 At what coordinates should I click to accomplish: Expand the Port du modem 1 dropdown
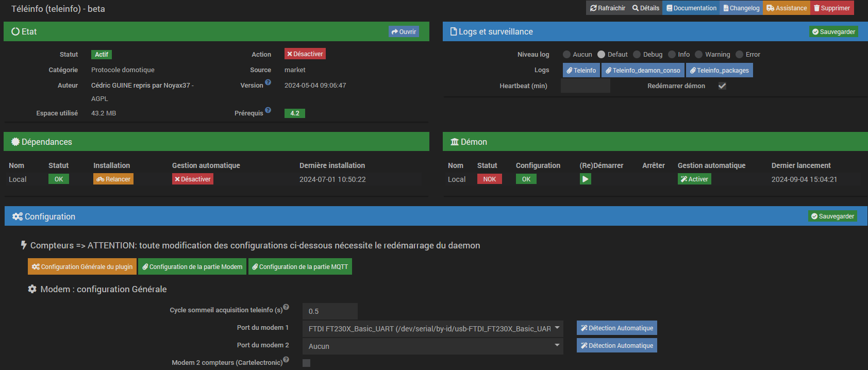(432, 329)
